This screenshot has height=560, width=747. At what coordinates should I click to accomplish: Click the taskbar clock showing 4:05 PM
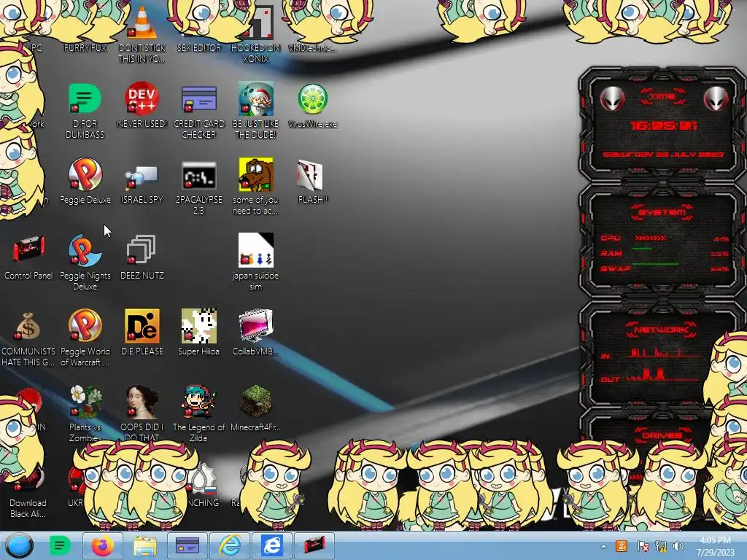pyautogui.click(x=715, y=546)
